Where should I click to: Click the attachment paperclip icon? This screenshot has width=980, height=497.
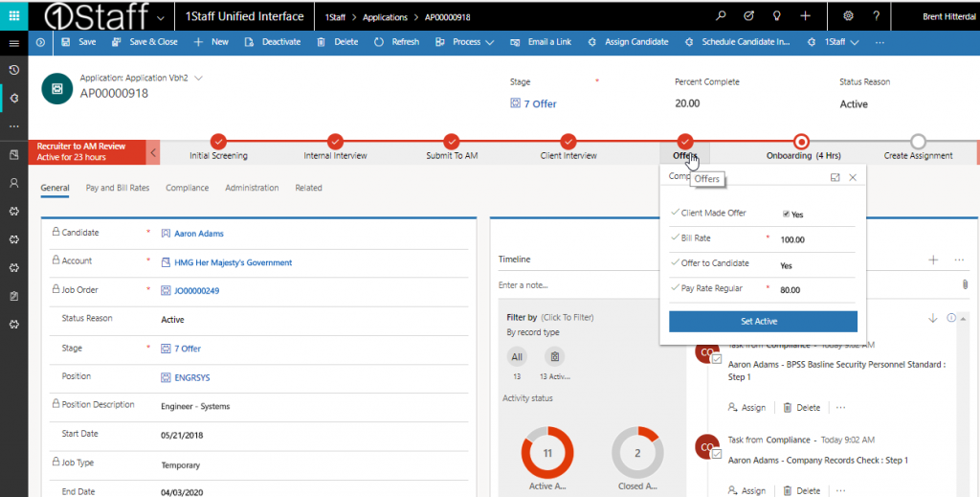coord(965,284)
